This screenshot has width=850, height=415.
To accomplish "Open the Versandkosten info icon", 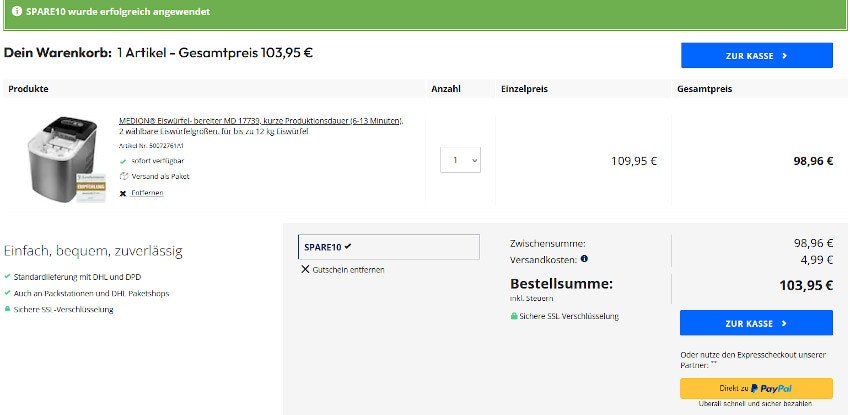I will pyautogui.click(x=584, y=259).
